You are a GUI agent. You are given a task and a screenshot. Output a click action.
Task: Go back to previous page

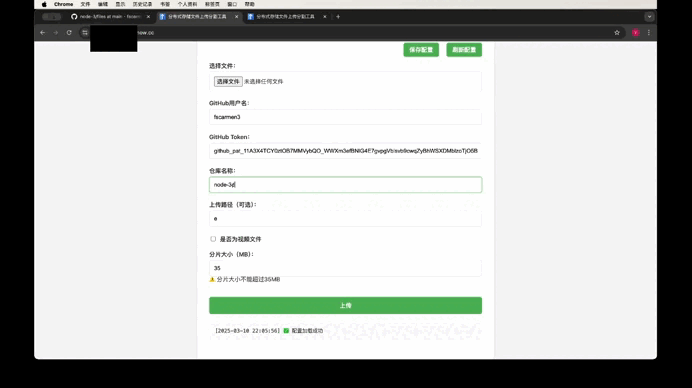(42, 33)
